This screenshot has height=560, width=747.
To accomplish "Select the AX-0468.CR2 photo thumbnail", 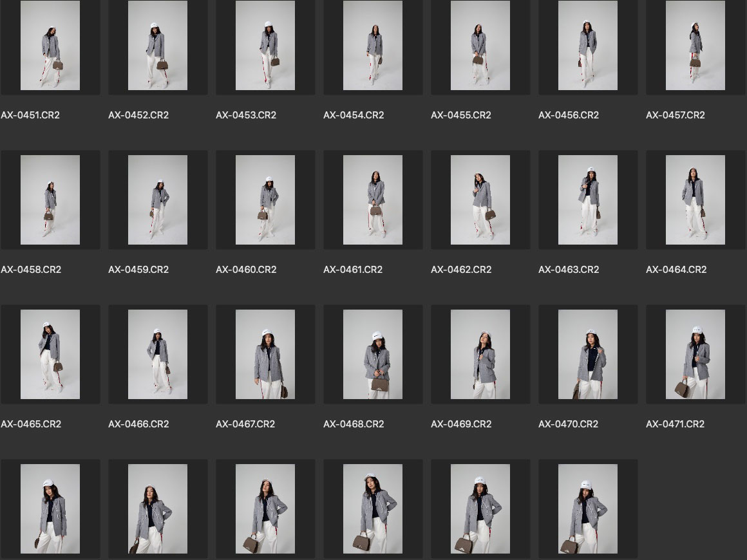I will click(x=373, y=354).
